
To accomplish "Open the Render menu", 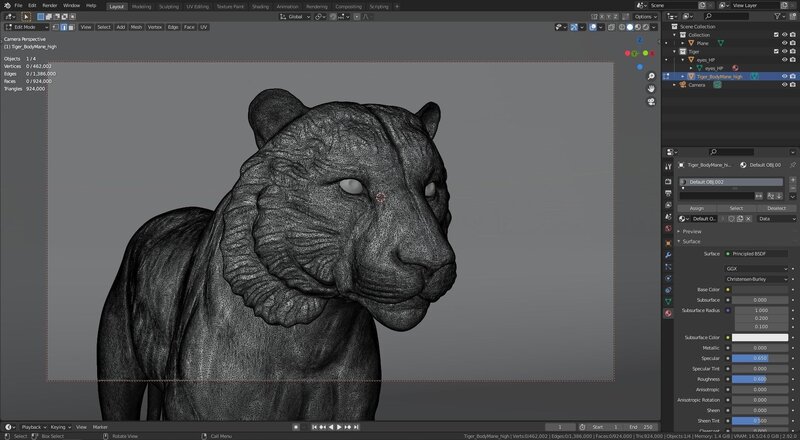I will point(49,5).
